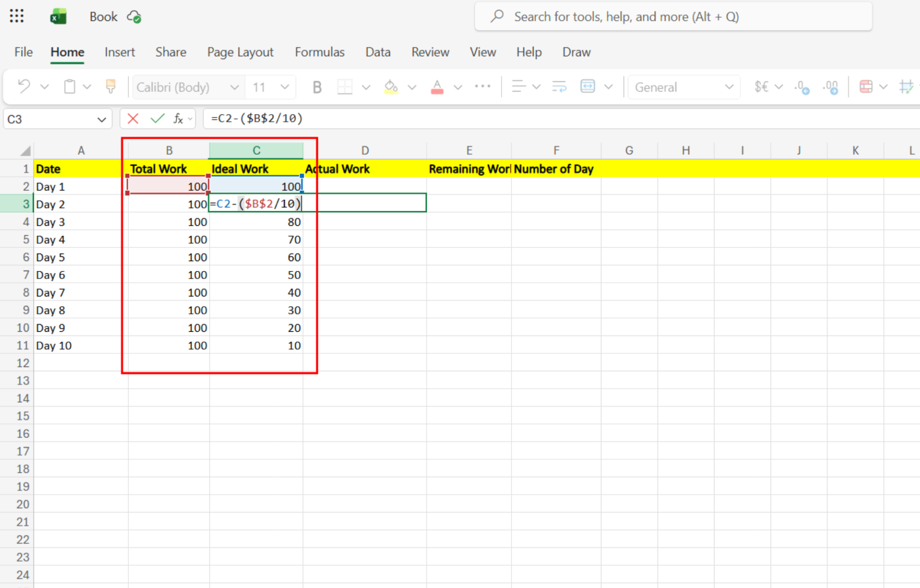920x588 pixels.
Task: Switch to the Data tab
Action: [378, 52]
